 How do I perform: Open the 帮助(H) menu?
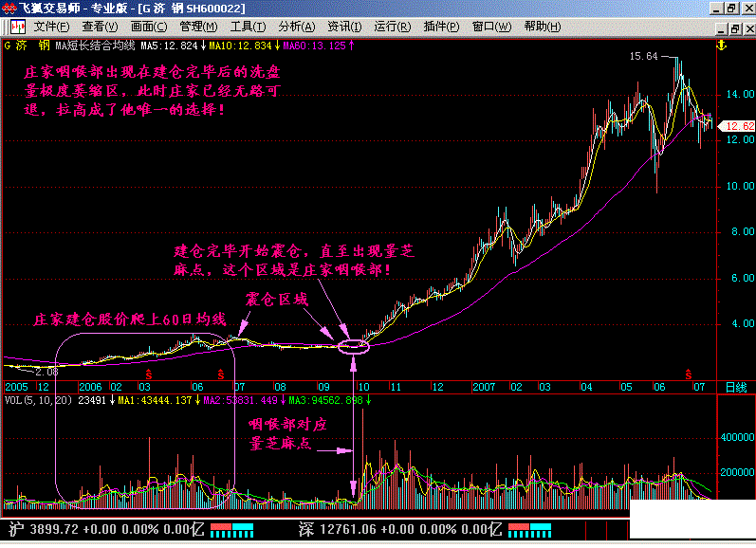pyautogui.click(x=543, y=27)
